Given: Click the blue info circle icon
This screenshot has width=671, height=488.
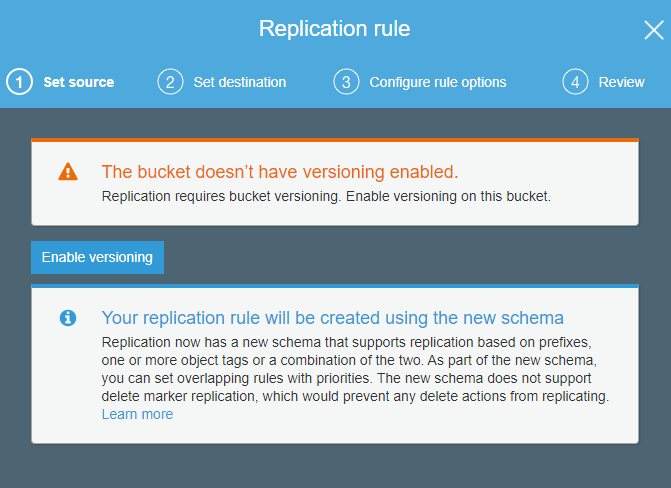Looking at the screenshot, I should 68,318.
